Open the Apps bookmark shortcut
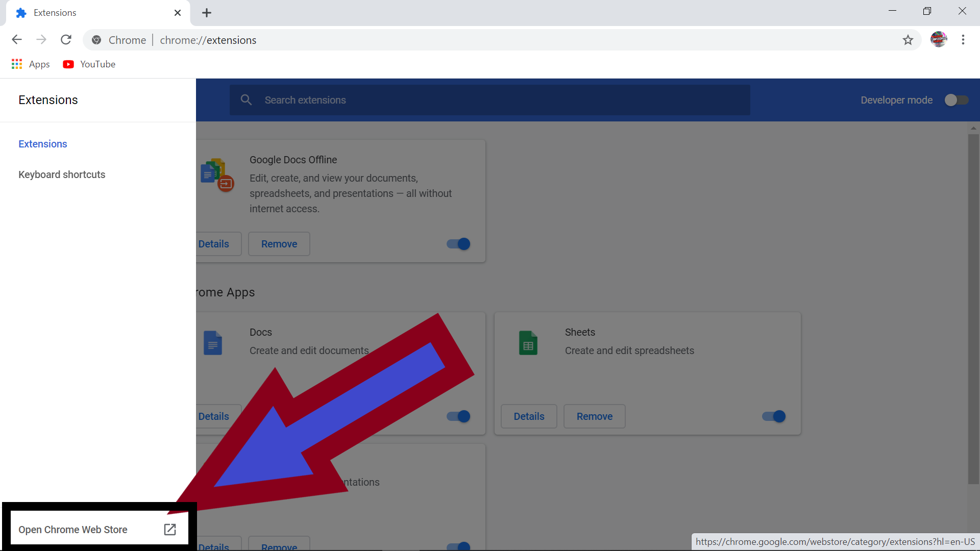Viewport: 980px width, 551px height. click(30, 64)
